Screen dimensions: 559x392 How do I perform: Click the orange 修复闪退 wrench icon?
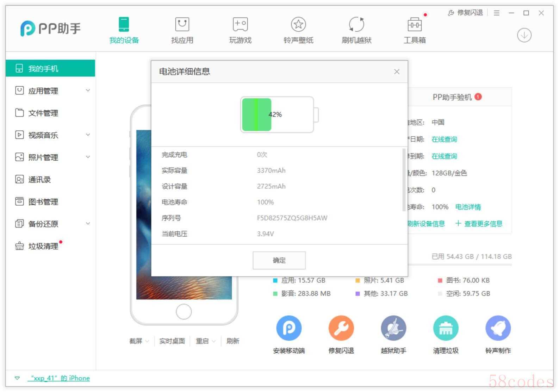[x=341, y=328]
